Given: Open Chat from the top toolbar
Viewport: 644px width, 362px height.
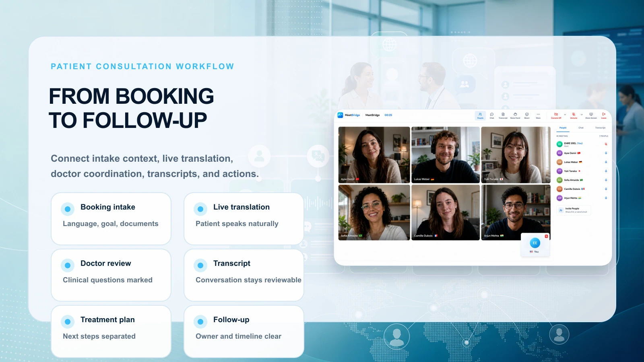Looking at the screenshot, I should pos(492,115).
